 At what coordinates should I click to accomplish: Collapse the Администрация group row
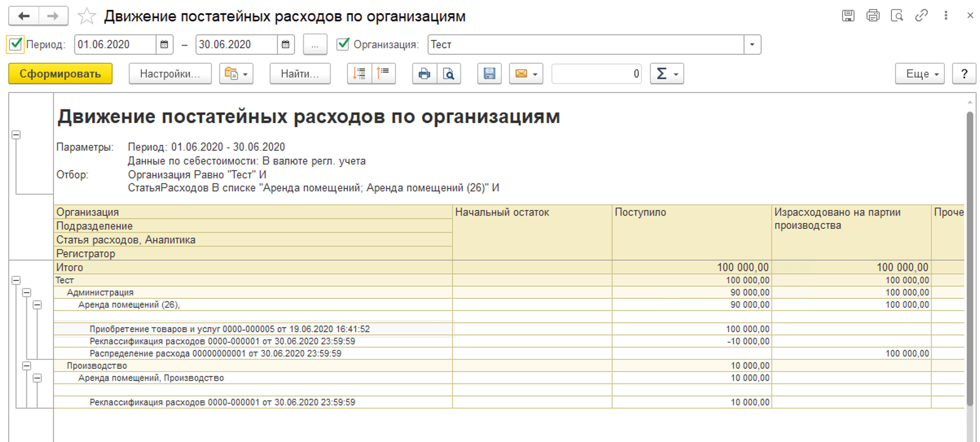tap(26, 293)
